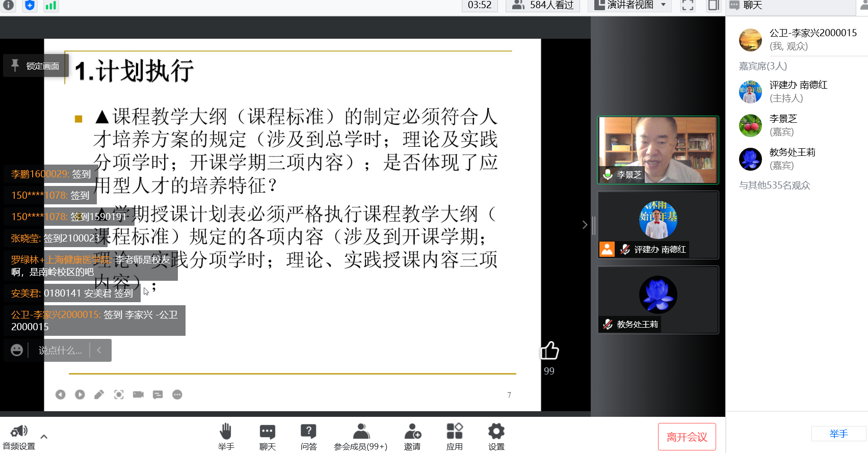Collapse the video strip with the chevron
The height and width of the screenshot is (453, 868).
pyautogui.click(x=585, y=225)
